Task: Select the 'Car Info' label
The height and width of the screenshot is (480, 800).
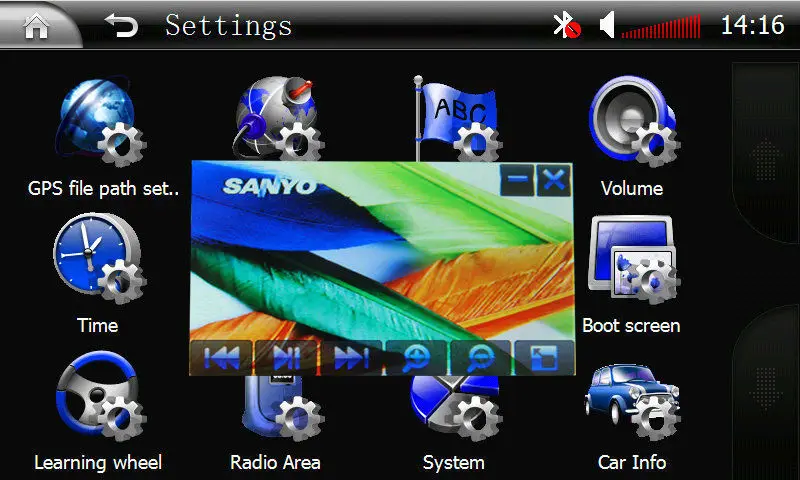Action: point(632,462)
